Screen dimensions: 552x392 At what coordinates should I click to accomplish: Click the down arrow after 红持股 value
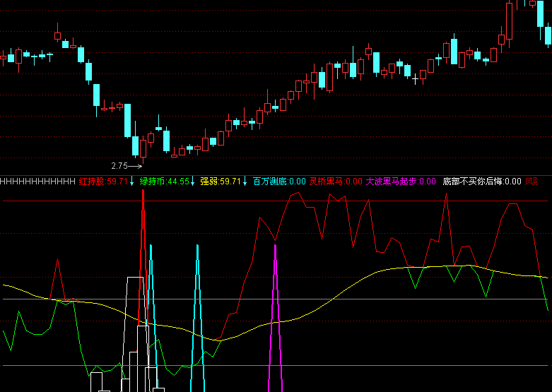tap(132, 182)
